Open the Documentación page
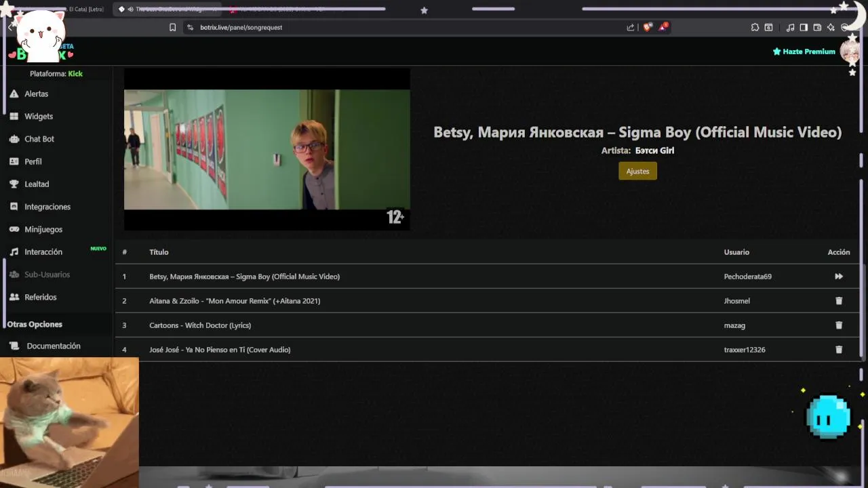 54,346
